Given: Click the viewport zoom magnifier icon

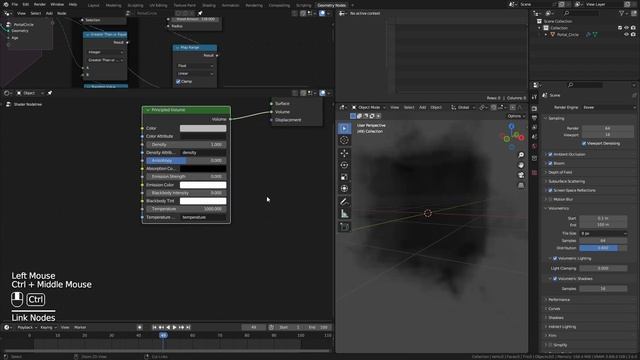Looking at the screenshot, I should [x=521, y=155].
